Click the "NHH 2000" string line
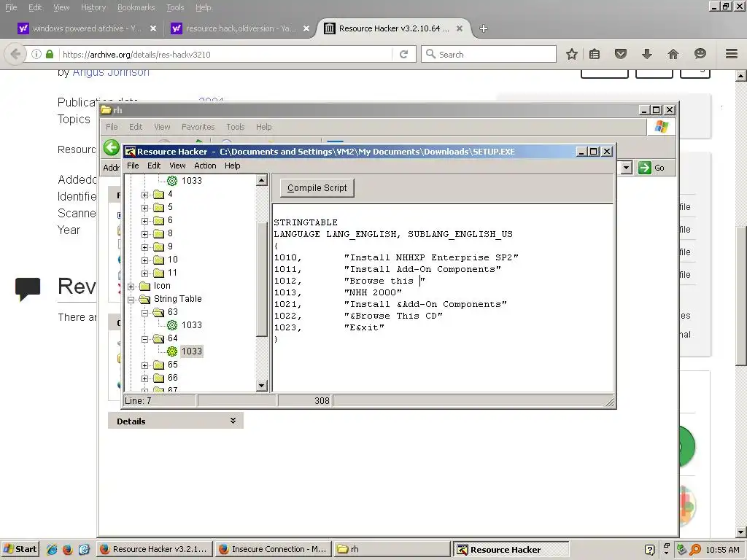This screenshot has height=560, width=747. tap(338, 292)
